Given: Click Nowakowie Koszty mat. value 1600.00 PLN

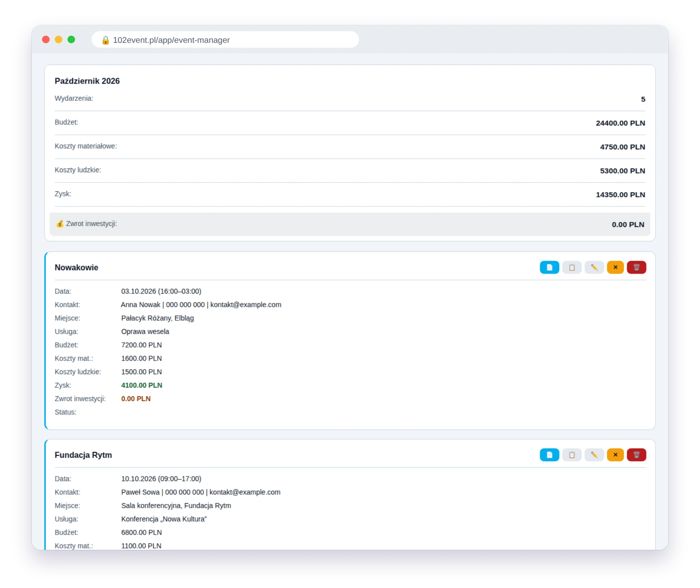Looking at the screenshot, I should click(142, 358).
